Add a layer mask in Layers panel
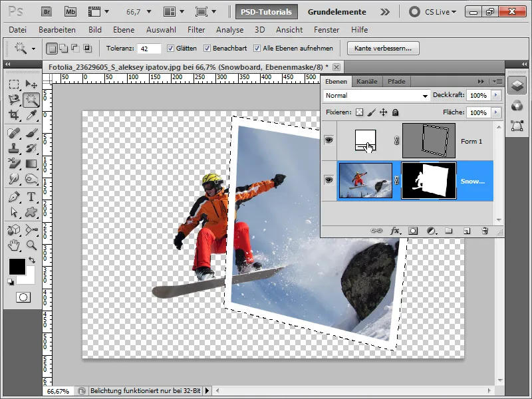Image resolution: width=532 pixels, height=399 pixels. tap(413, 231)
